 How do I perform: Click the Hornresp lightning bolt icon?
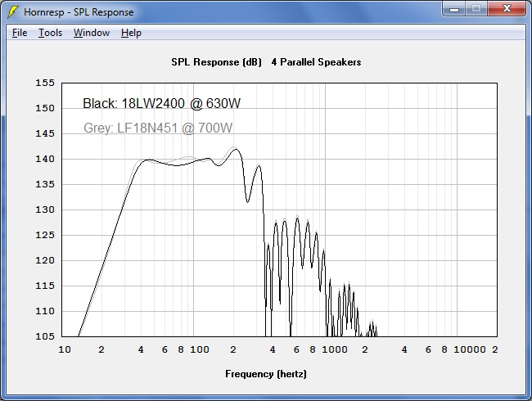pyautogui.click(x=13, y=12)
